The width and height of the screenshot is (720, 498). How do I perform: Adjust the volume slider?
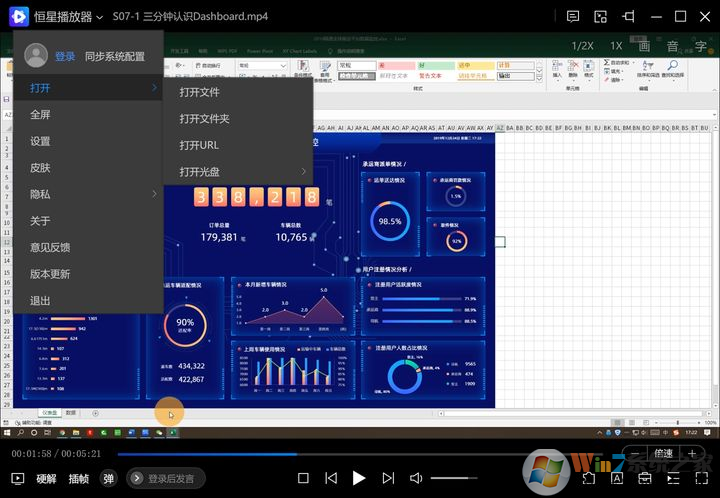453,478
